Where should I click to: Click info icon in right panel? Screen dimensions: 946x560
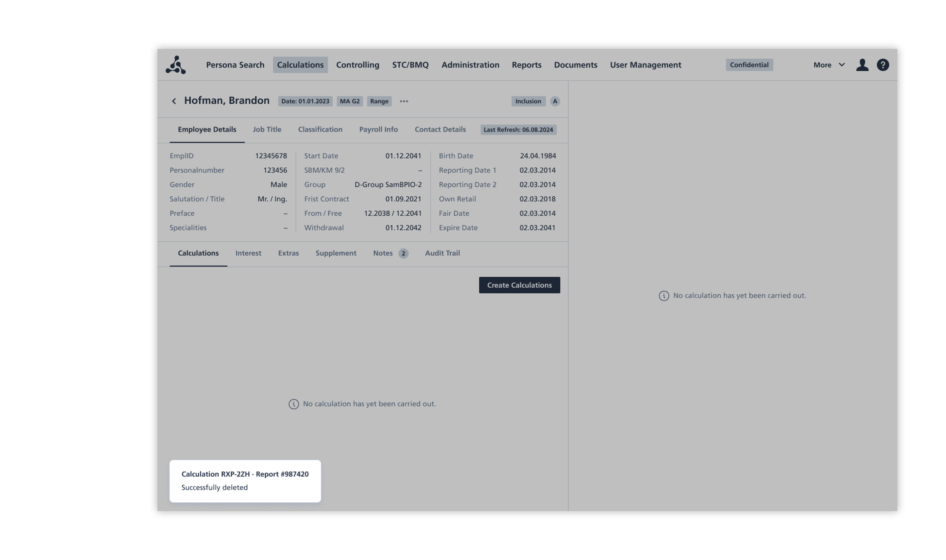pos(663,296)
